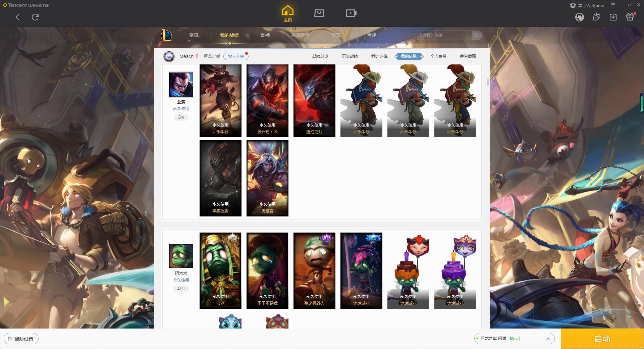The width and height of the screenshot is (644, 349).
Task: Click the 5/9 skin count badge
Action: pos(181,117)
